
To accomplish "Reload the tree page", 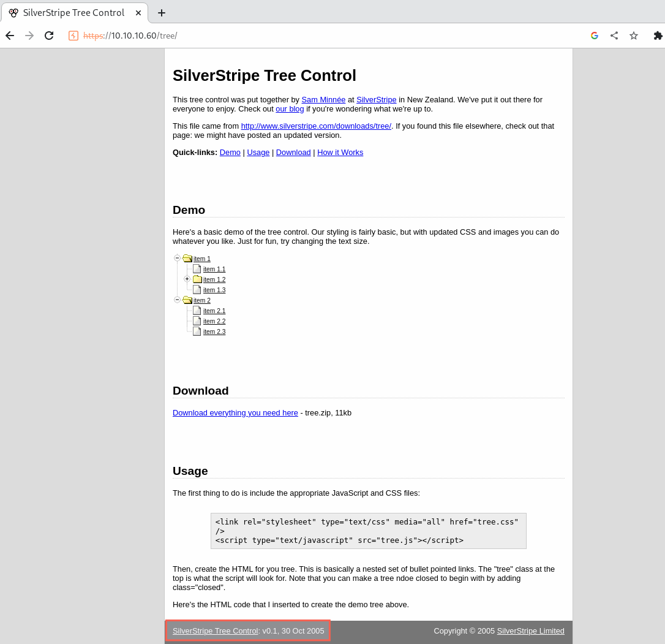I will (49, 36).
